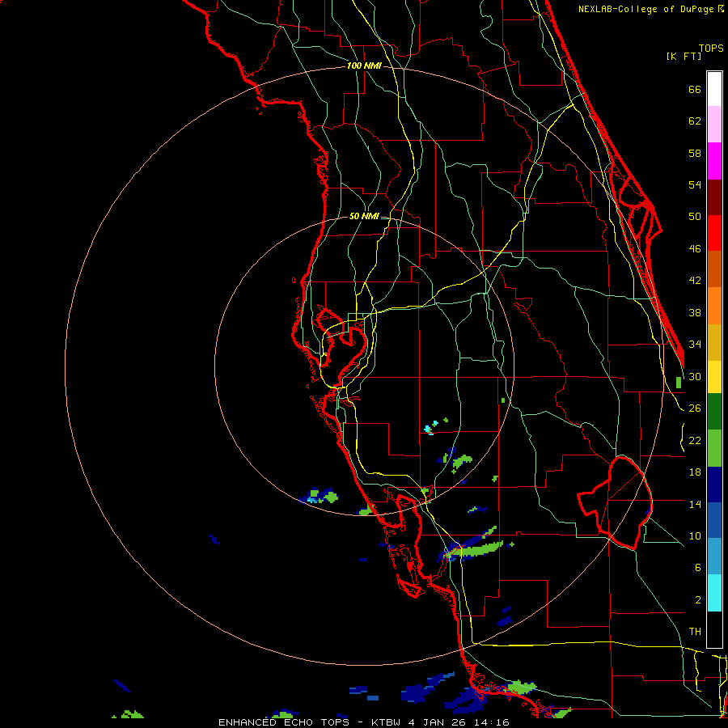728x728 pixels.
Task: Click the light steel-blue legend band
Action: coord(714,557)
